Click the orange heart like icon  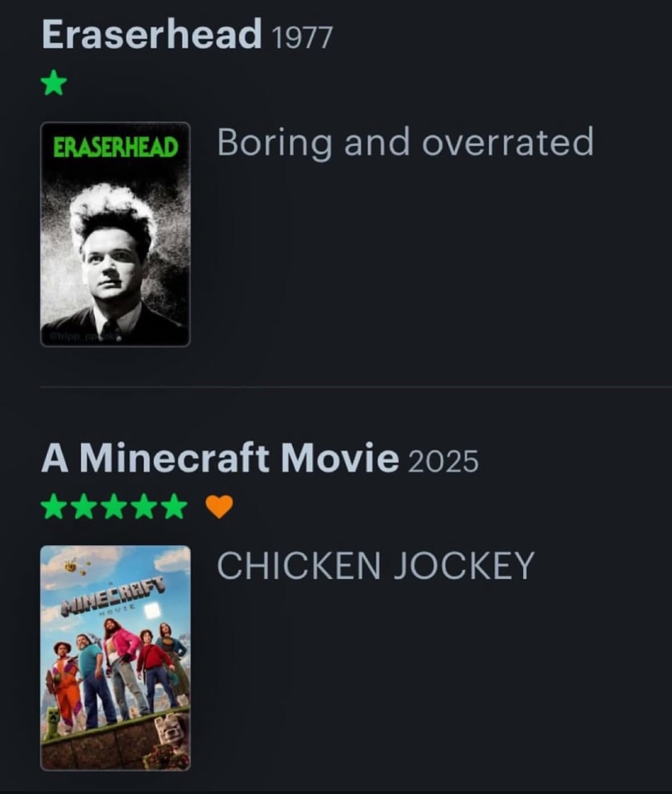(x=219, y=507)
